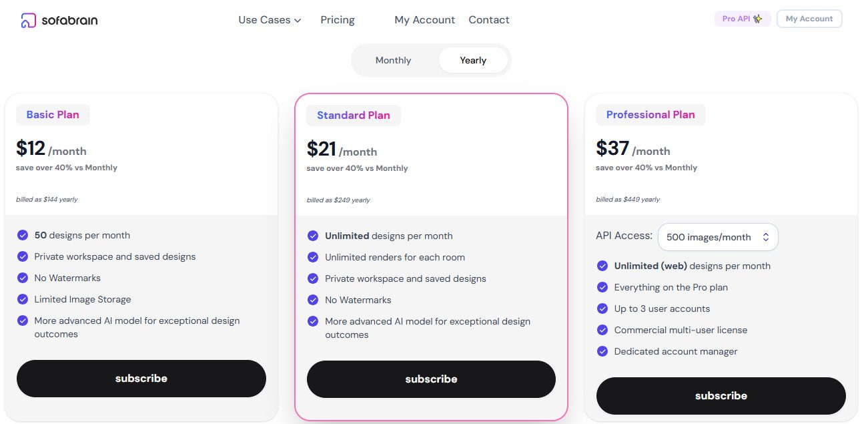Click the checkmark beside "50 designs per month"
Image resolution: width=868 pixels, height=424 pixels.
pyautogui.click(x=22, y=235)
